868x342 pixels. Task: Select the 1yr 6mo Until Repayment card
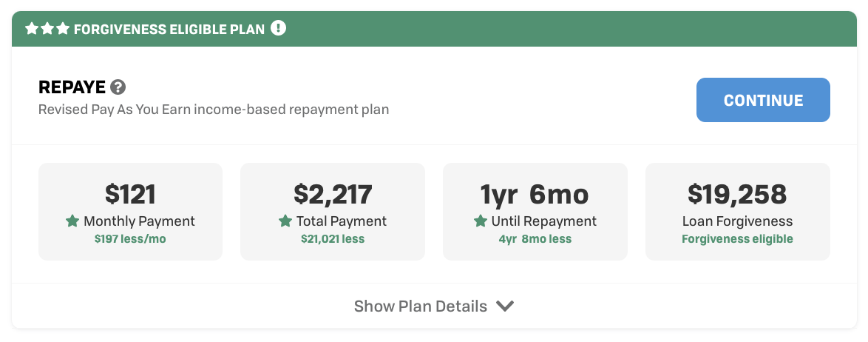tap(535, 211)
